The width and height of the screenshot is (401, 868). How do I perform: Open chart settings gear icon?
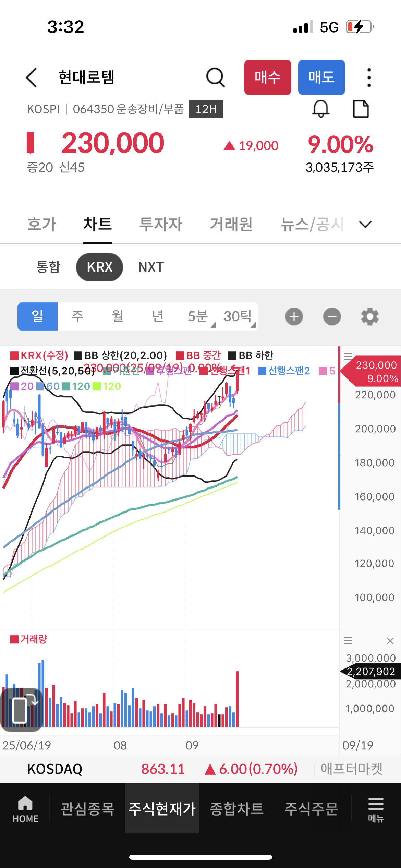click(x=370, y=316)
